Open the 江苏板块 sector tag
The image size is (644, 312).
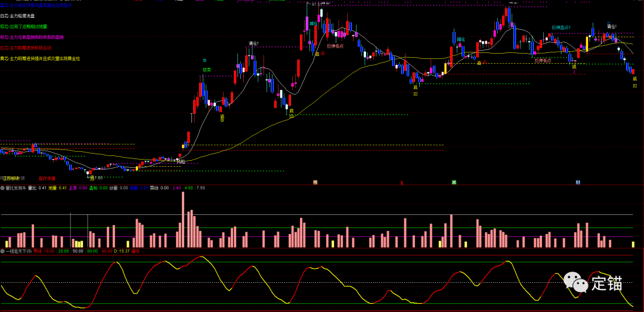point(11,178)
